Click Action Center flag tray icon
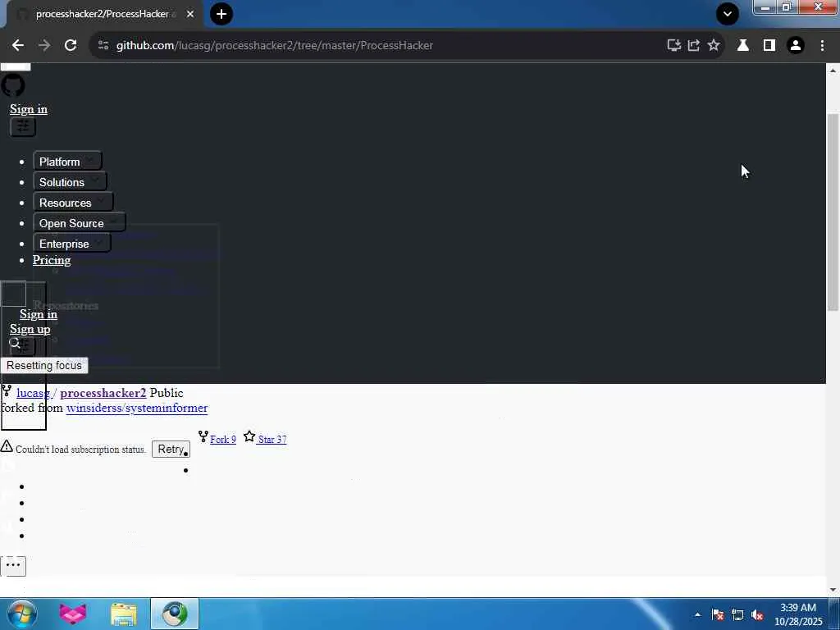The height and width of the screenshot is (630, 840). coord(717,615)
